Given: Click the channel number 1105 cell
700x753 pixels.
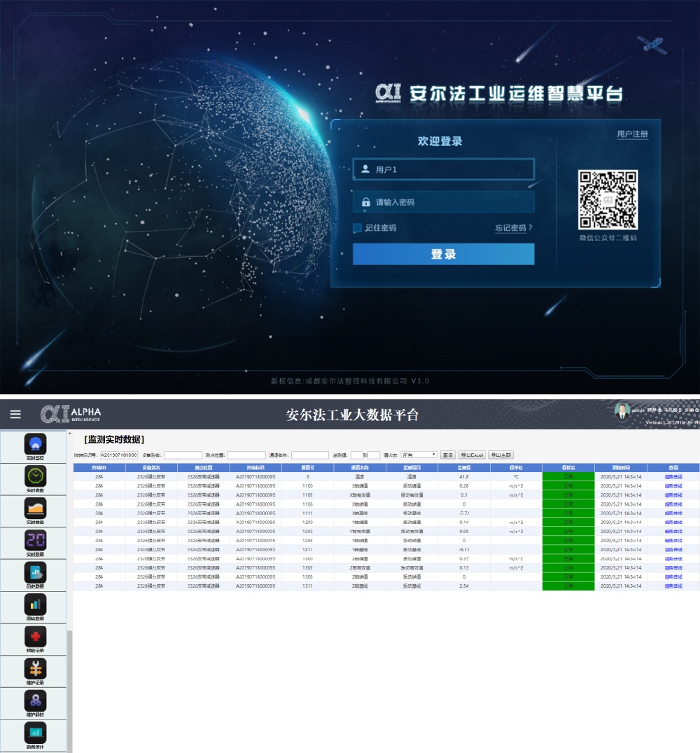Looking at the screenshot, I should (x=307, y=504).
